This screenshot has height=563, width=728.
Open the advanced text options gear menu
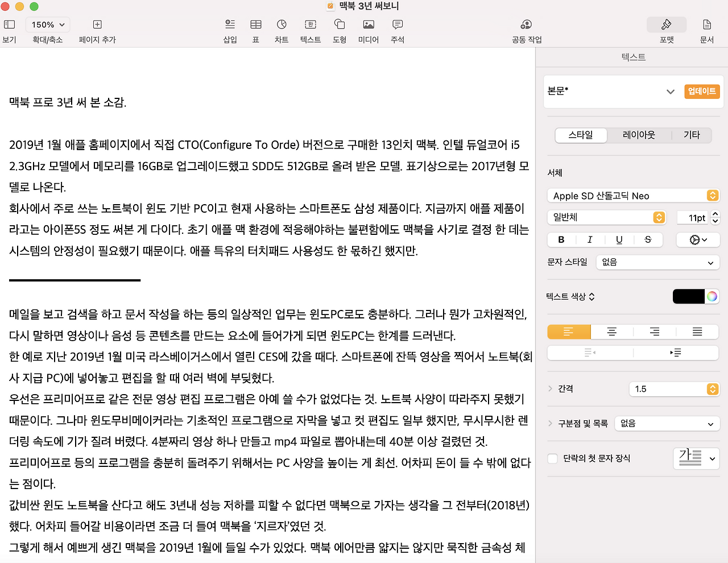(x=698, y=240)
